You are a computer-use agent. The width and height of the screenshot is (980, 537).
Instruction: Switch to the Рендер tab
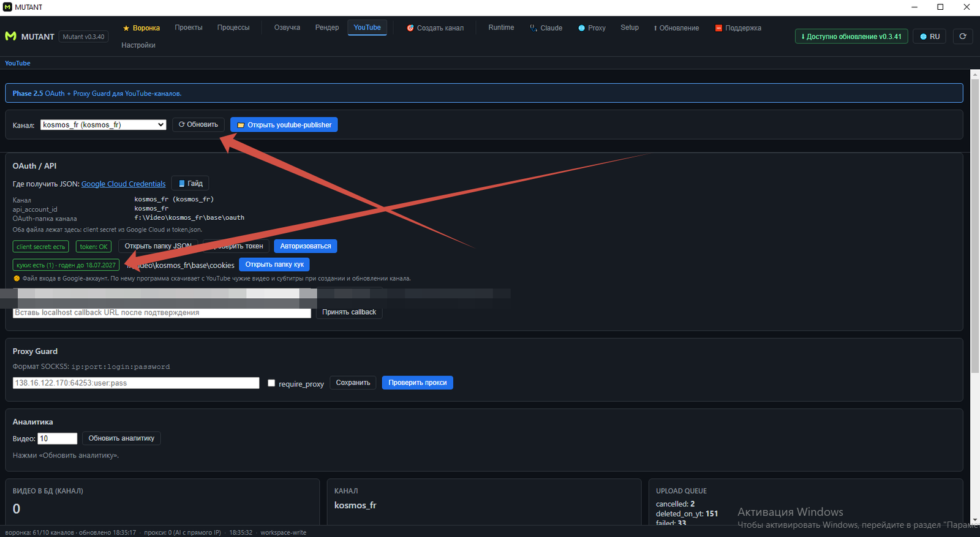pos(327,28)
